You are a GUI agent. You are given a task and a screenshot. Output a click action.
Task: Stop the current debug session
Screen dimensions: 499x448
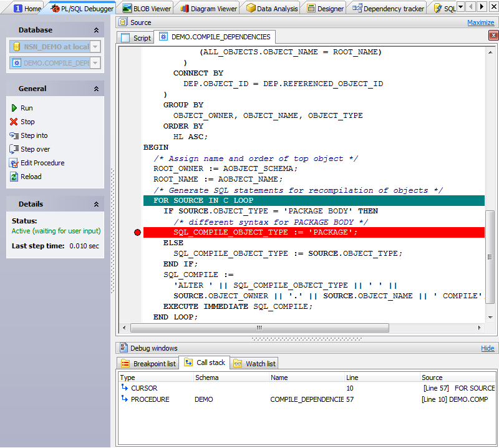(x=23, y=121)
